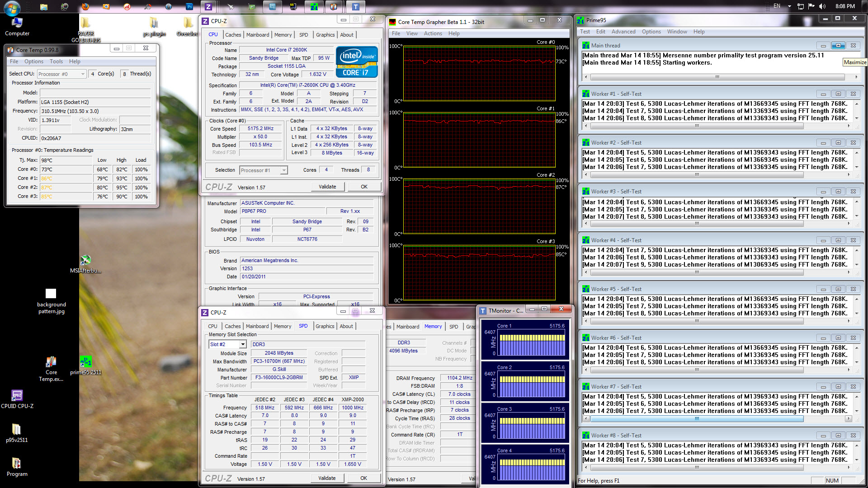Screen dimensions: 868x488
Task: Open the TMonitor taskbar button
Action: pyautogui.click(x=356, y=6)
